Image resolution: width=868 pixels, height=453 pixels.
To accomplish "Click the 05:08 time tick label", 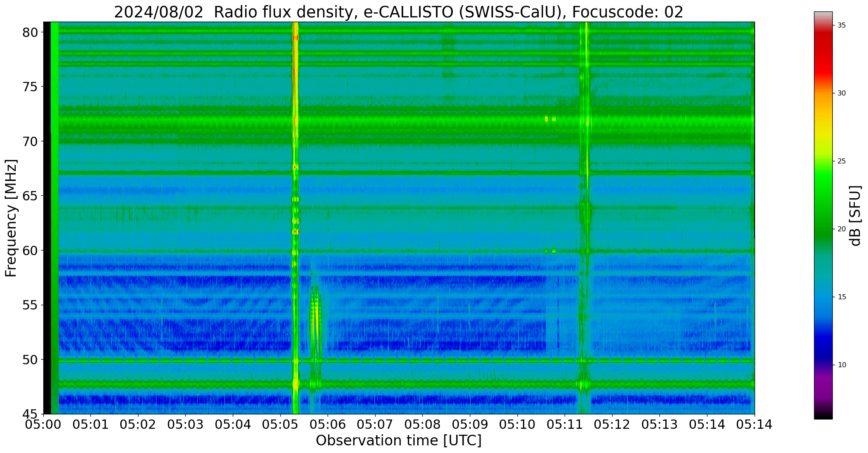I will click(x=423, y=424).
